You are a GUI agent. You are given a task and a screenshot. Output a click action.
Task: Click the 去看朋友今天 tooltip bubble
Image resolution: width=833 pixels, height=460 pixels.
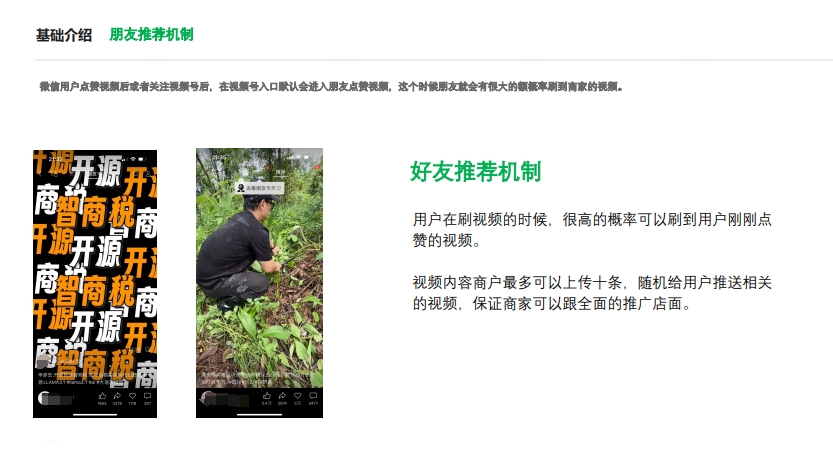pos(259,188)
